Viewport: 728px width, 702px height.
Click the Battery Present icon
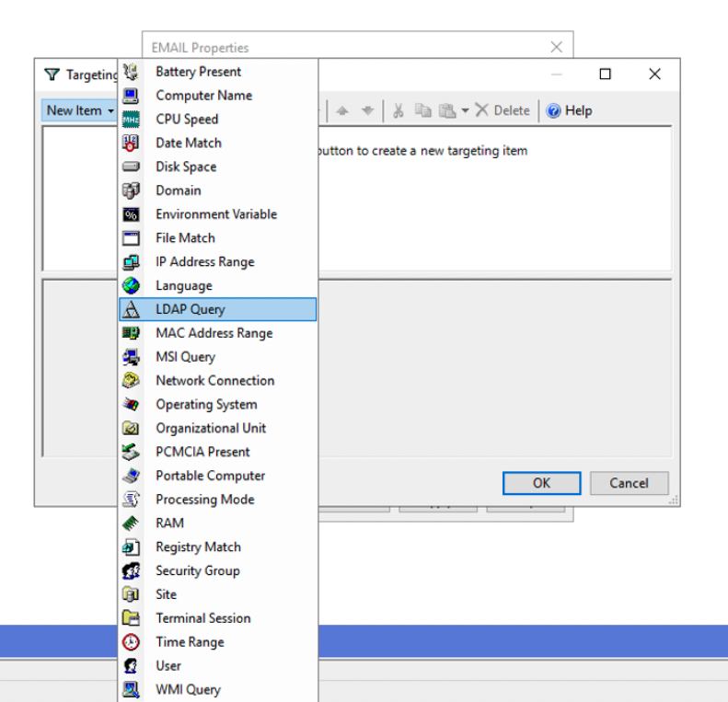coord(131,72)
